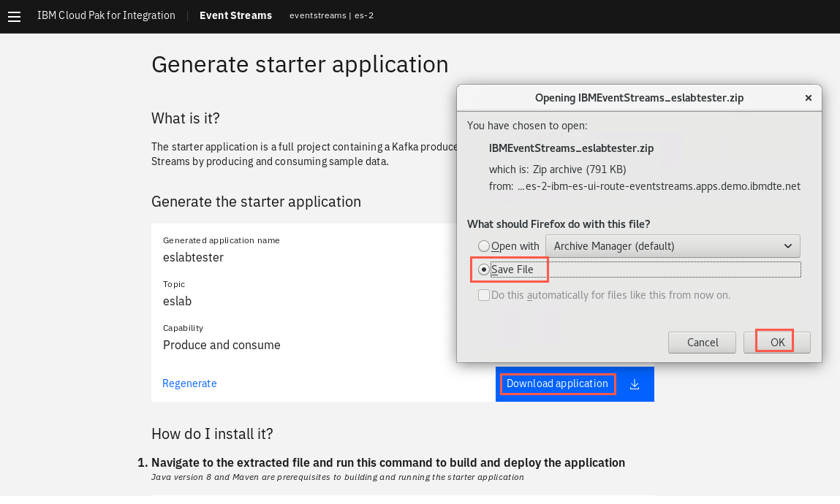Click the download arrow icon
This screenshot has width=840, height=504.
pos(635,384)
